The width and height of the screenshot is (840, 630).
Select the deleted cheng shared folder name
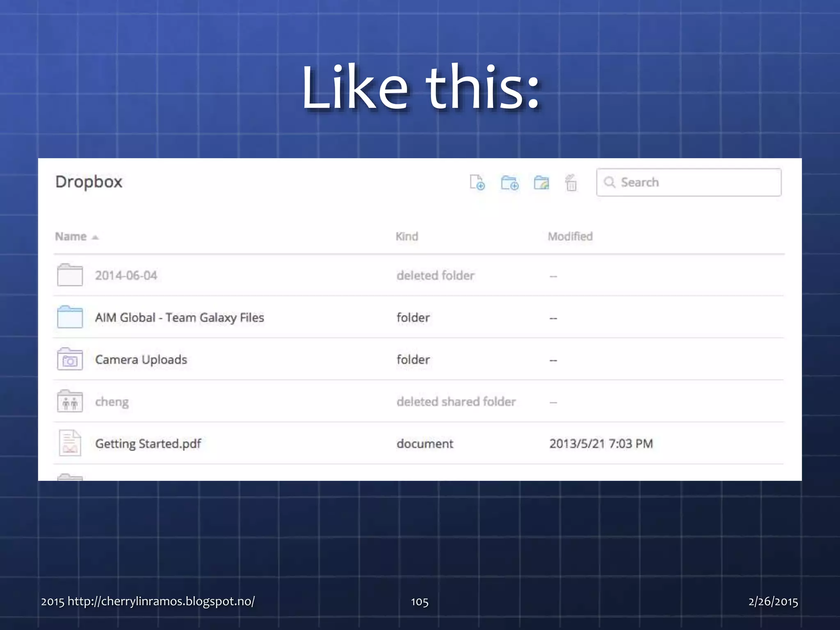coord(112,402)
